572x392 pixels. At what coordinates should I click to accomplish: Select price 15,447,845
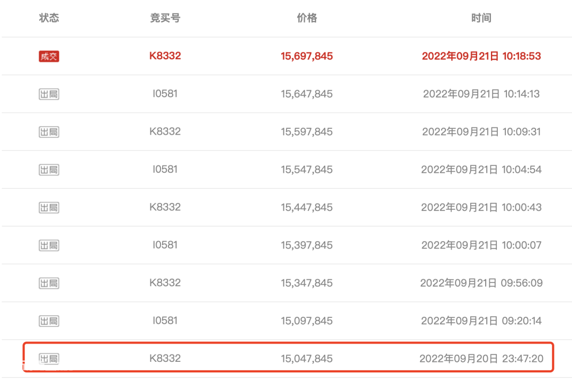pyautogui.click(x=307, y=208)
